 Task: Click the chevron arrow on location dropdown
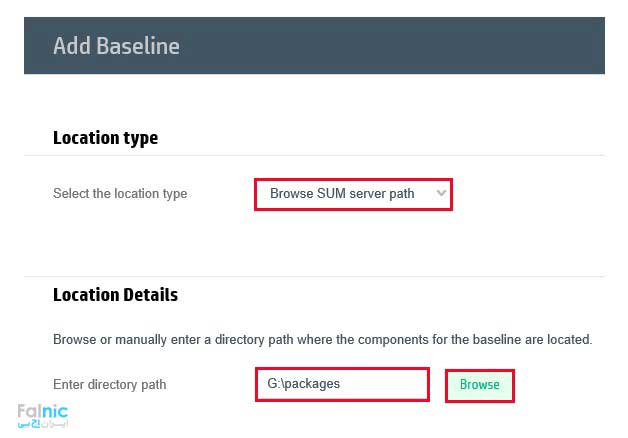click(441, 193)
